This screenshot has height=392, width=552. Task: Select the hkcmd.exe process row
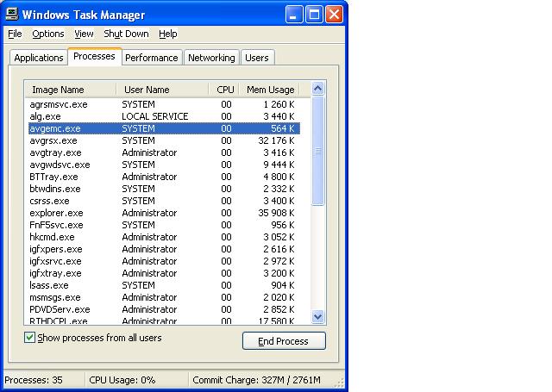[x=164, y=237]
